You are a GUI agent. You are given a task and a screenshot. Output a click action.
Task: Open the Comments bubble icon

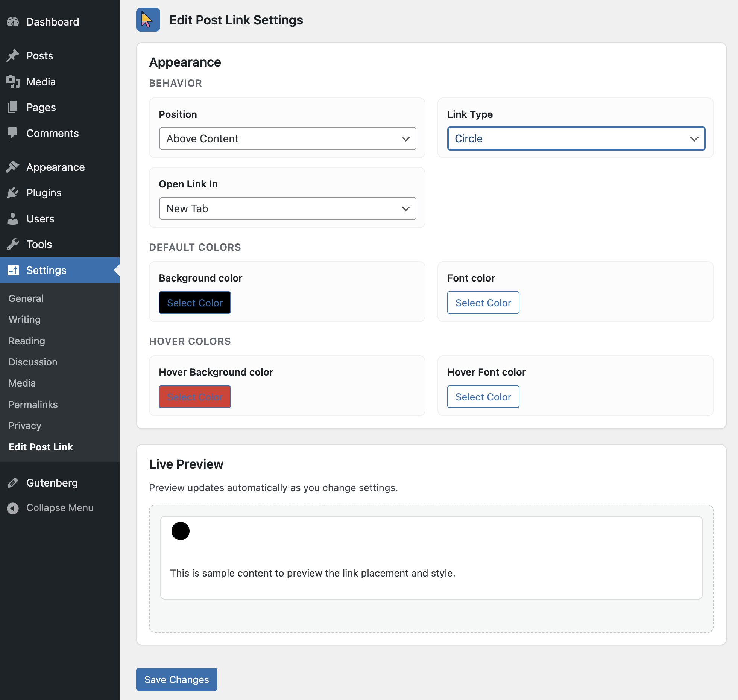click(x=13, y=133)
